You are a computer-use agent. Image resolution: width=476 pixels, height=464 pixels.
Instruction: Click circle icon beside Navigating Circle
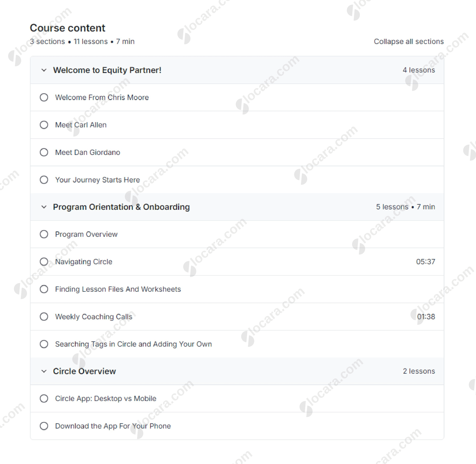click(44, 262)
